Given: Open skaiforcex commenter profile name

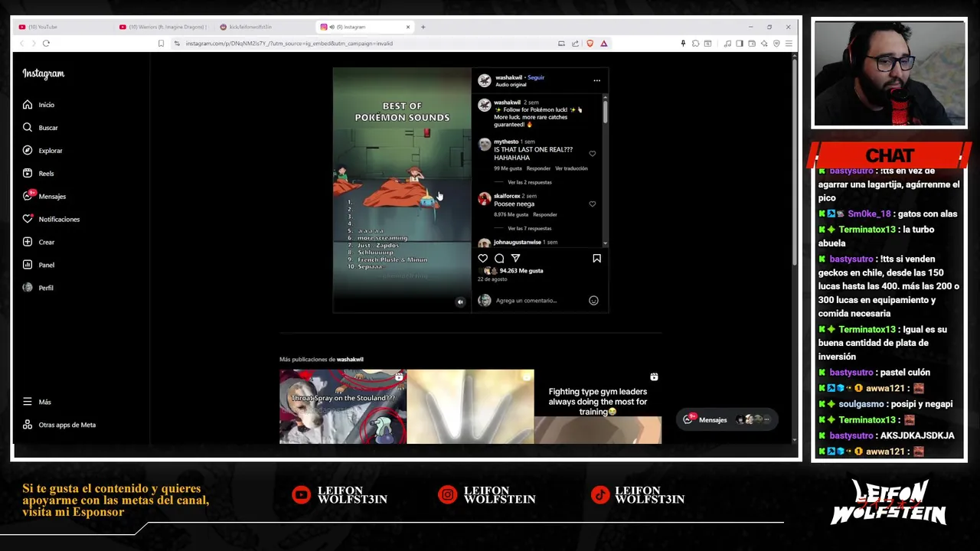Looking at the screenshot, I should (507, 196).
